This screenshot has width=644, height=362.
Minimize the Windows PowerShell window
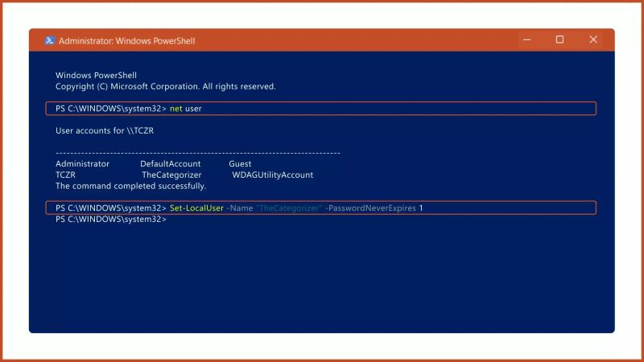[x=527, y=39]
